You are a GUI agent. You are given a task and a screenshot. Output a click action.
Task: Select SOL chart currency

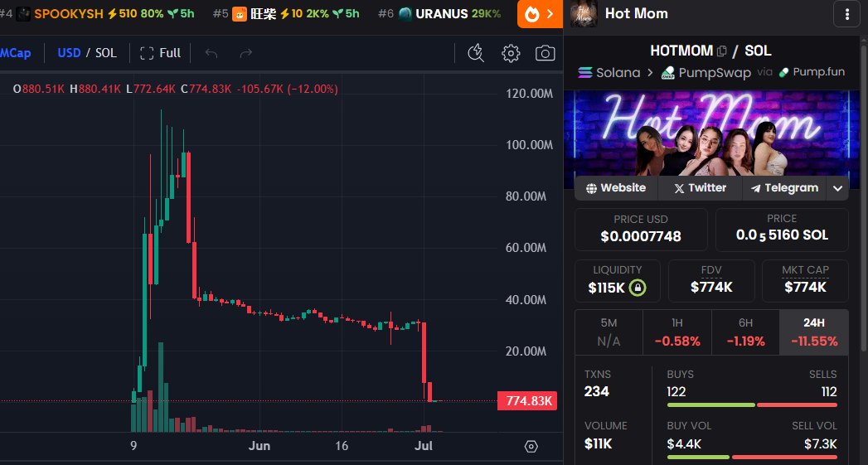pos(106,53)
